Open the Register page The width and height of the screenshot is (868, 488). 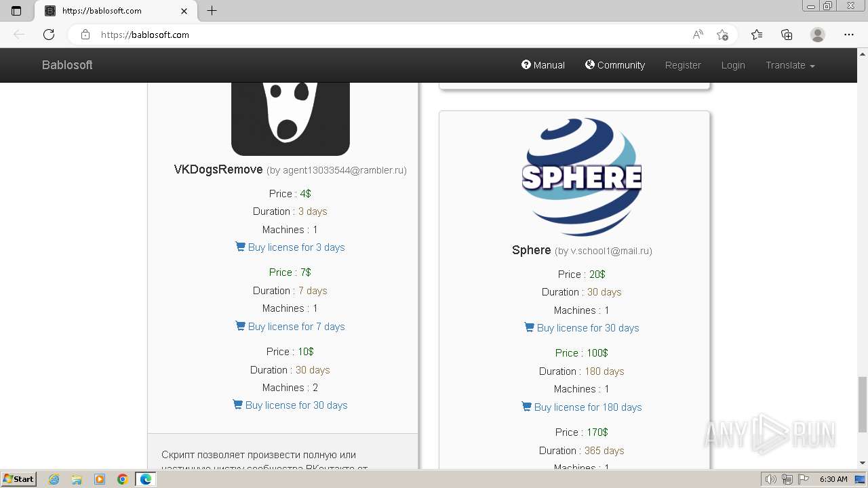[x=683, y=65]
